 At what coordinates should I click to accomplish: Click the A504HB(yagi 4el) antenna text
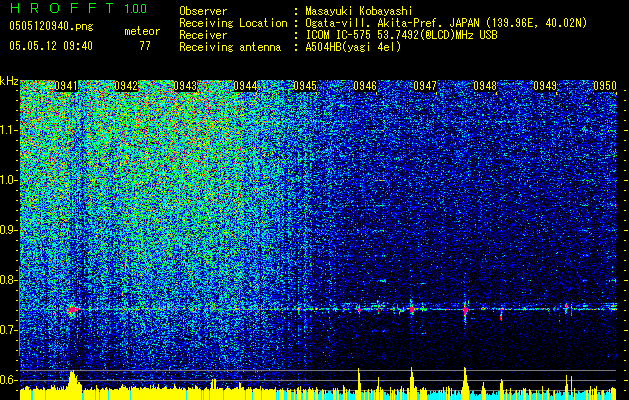coord(353,47)
